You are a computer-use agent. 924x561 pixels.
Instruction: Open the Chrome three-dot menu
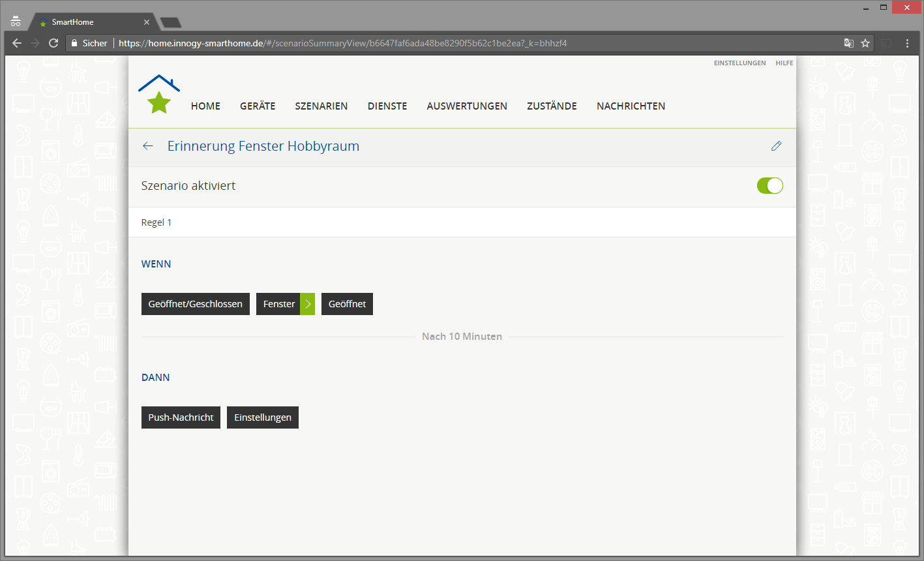pos(907,43)
